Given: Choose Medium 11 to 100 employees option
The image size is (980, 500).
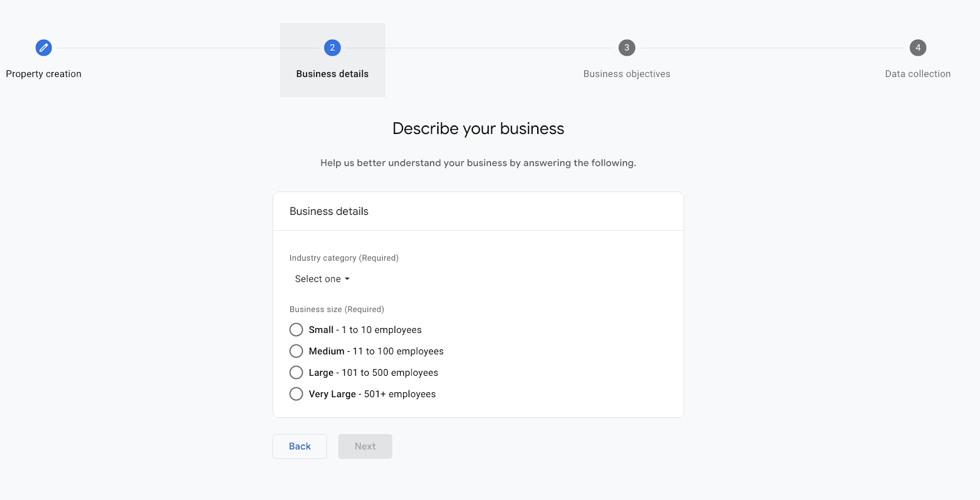Looking at the screenshot, I should click(296, 351).
